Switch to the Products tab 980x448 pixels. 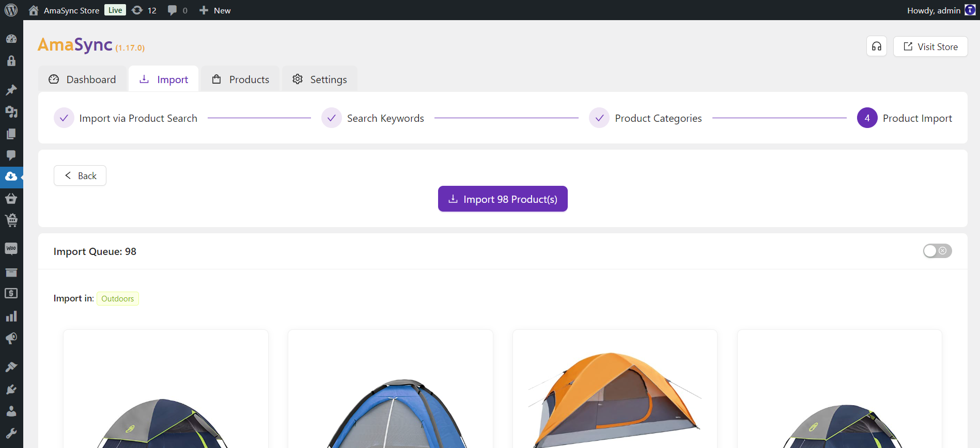[x=240, y=79]
